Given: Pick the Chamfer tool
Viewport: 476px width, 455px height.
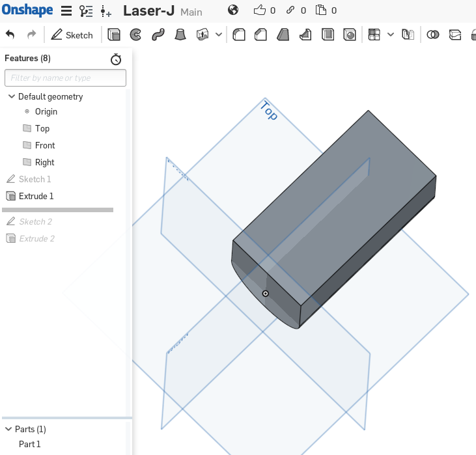Looking at the screenshot, I should [x=261, y=35].
